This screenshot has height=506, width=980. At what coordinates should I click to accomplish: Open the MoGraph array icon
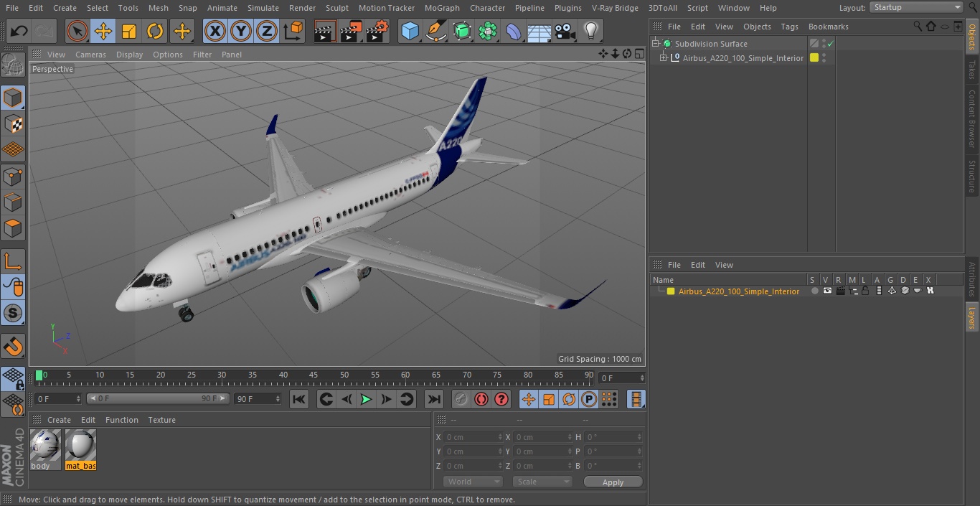(x=488, y=31)
